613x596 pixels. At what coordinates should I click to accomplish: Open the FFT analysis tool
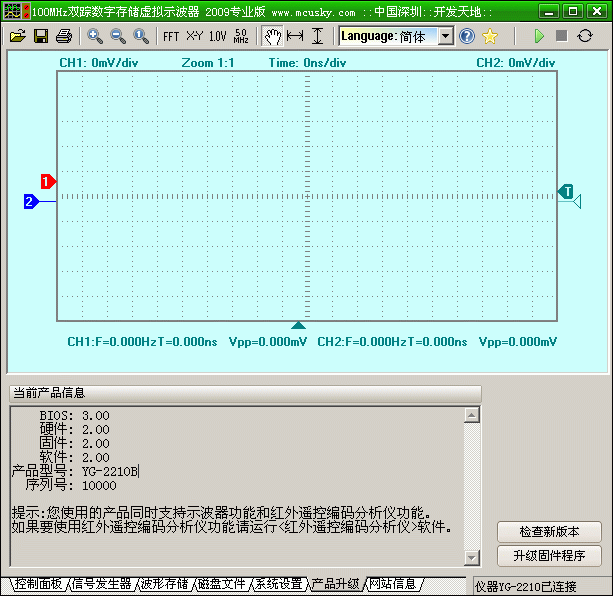(x=171, y=36)
